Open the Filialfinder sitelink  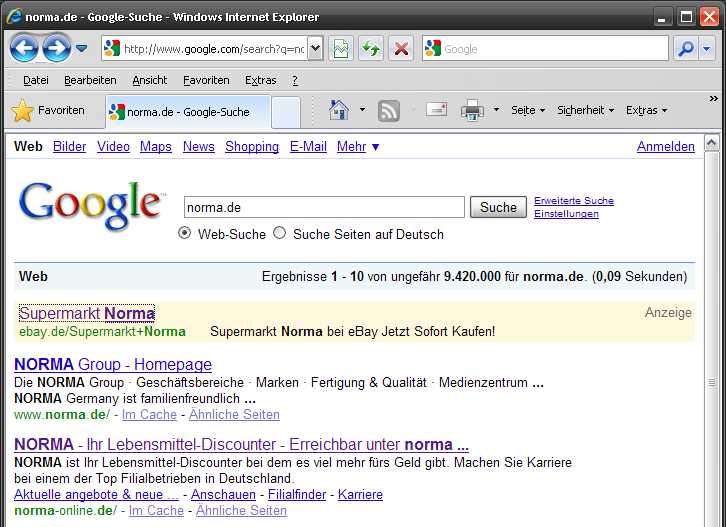[297, 495]
